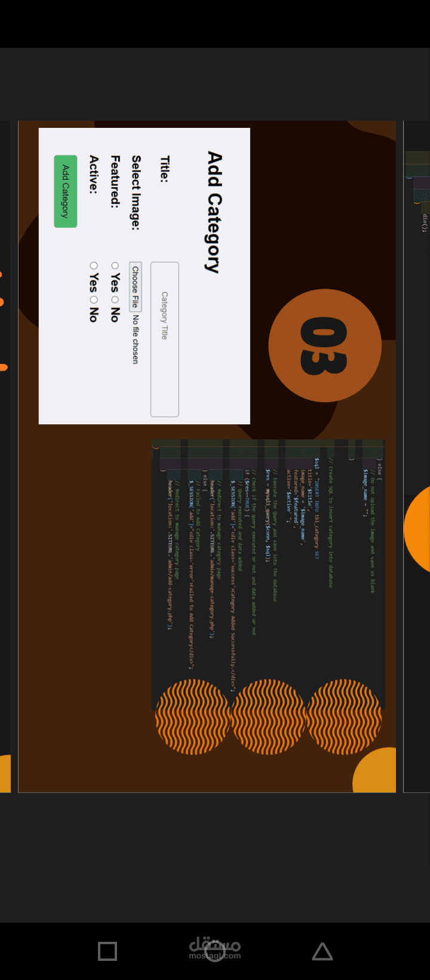Select the Featured Yes radio button
This screenshot has width=430, height=980.
[x=115, y=265]
